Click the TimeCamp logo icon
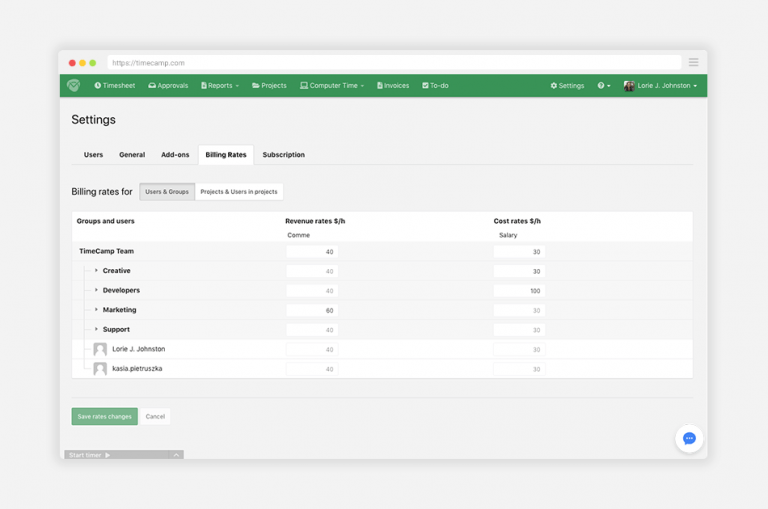Screen dimensions: 768x509 click(73, 86)
